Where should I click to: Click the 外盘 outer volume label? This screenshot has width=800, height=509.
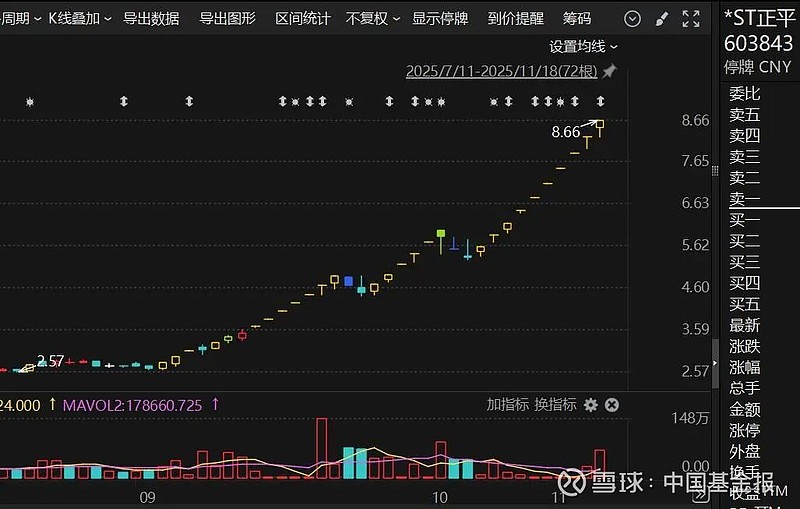click(x=744, y=452)
